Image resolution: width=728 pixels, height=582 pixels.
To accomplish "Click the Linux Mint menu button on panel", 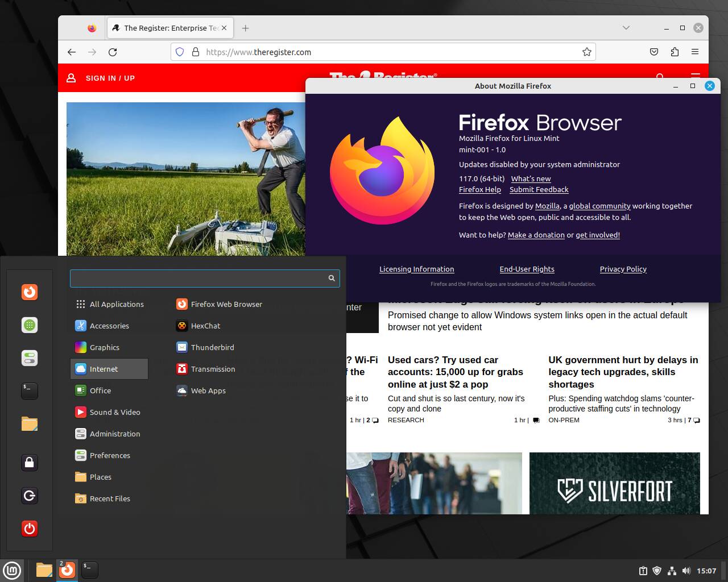I will point(12,570).
